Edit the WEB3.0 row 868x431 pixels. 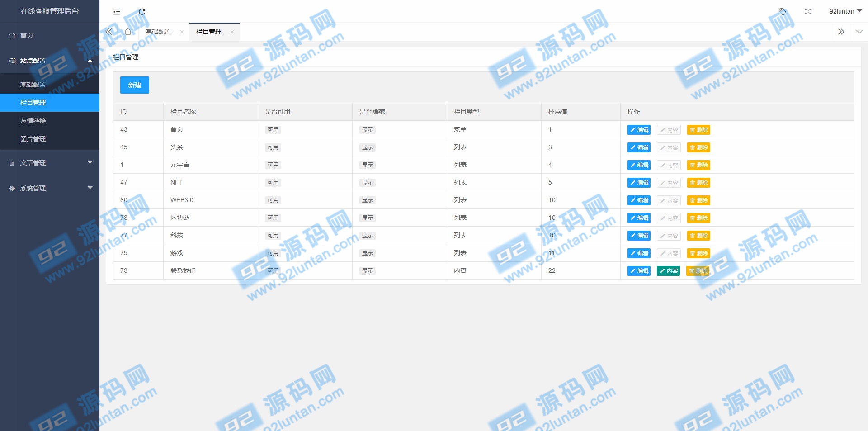[639, 200]
